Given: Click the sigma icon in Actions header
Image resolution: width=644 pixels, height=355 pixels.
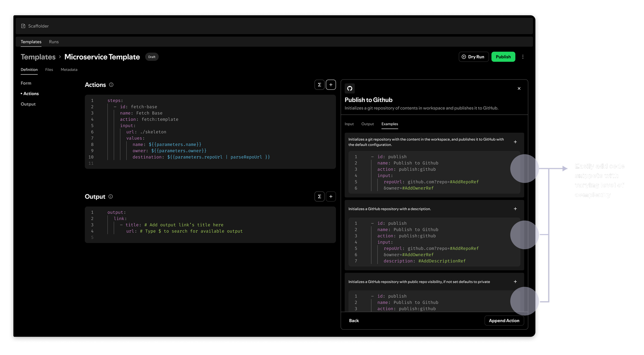Looking at the screenshot, I should pyautogui.click(x=319, y=85).
